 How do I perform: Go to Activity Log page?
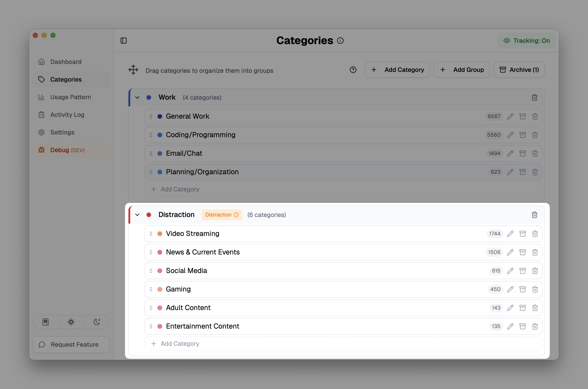(x=67, y=115)
